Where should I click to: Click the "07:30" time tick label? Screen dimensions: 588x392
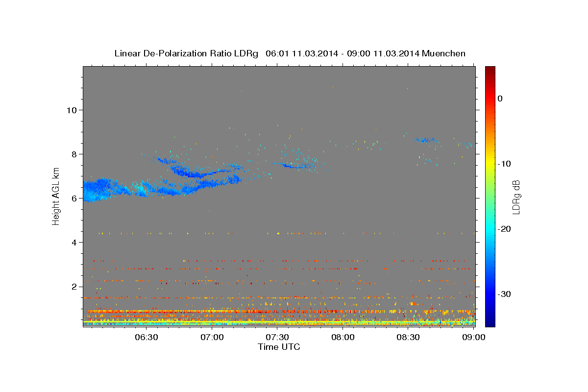click(277, 337)
